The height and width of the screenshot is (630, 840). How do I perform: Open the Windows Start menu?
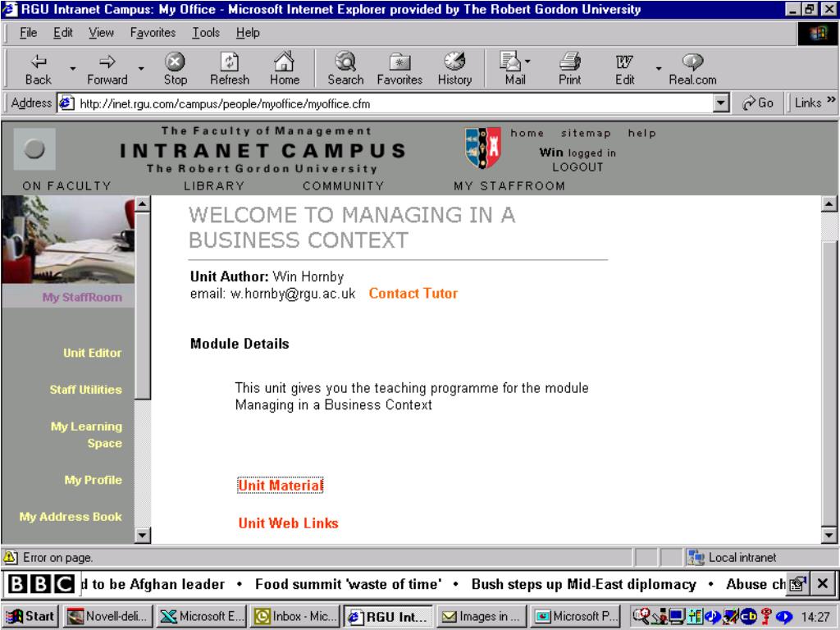click(x=31, y=616)
